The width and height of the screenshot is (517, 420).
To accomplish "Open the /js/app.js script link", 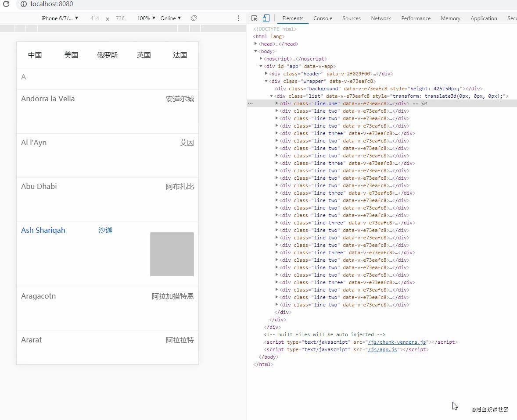I will pyautogui.click(x=382, y=349).
